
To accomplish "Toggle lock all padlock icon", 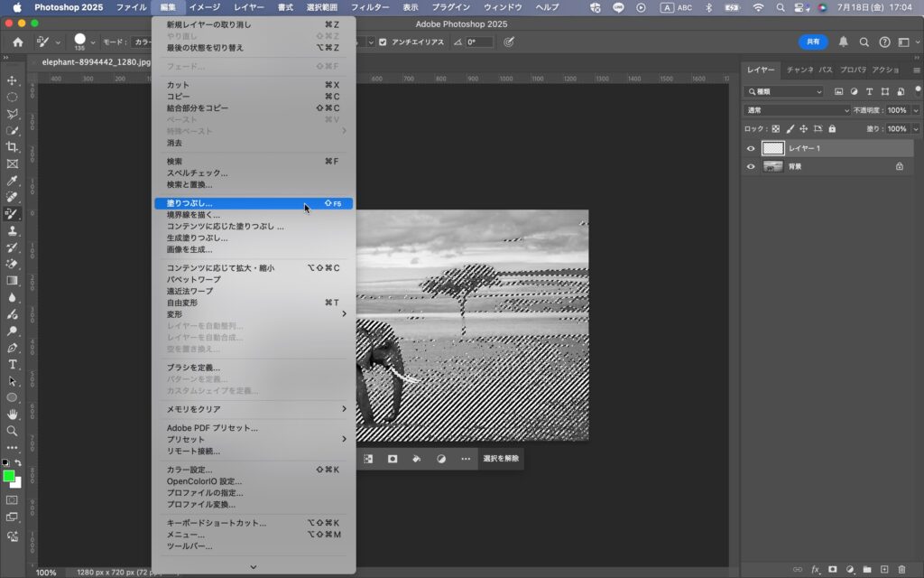I will (x=831, y=128).
